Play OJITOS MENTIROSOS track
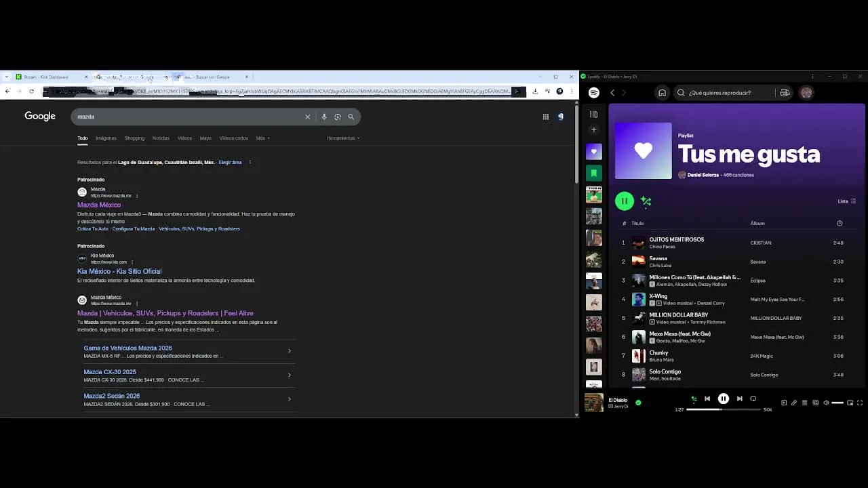This screenshot has width=868, height=488. [x=676, y=239]
